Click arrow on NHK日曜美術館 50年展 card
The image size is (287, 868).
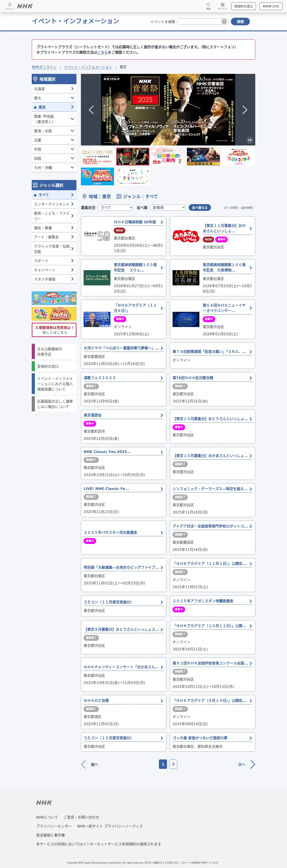pos(162,222)
